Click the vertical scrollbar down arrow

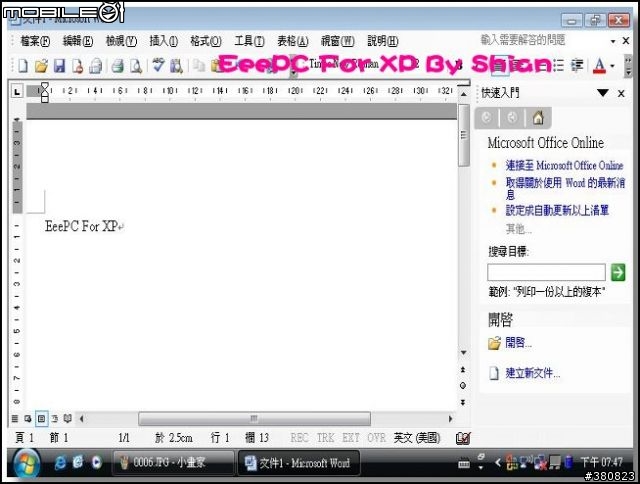click(463, 353)
